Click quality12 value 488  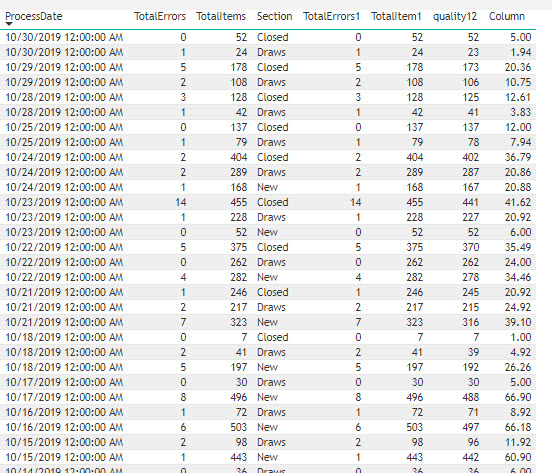(471, 397)
